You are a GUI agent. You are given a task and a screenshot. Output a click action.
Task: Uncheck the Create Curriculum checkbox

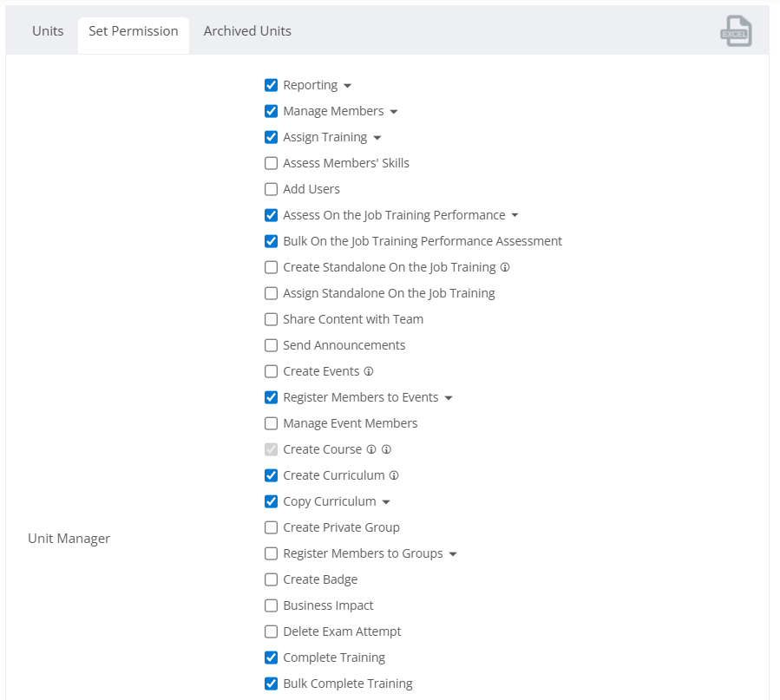click(x=271, y=475)
